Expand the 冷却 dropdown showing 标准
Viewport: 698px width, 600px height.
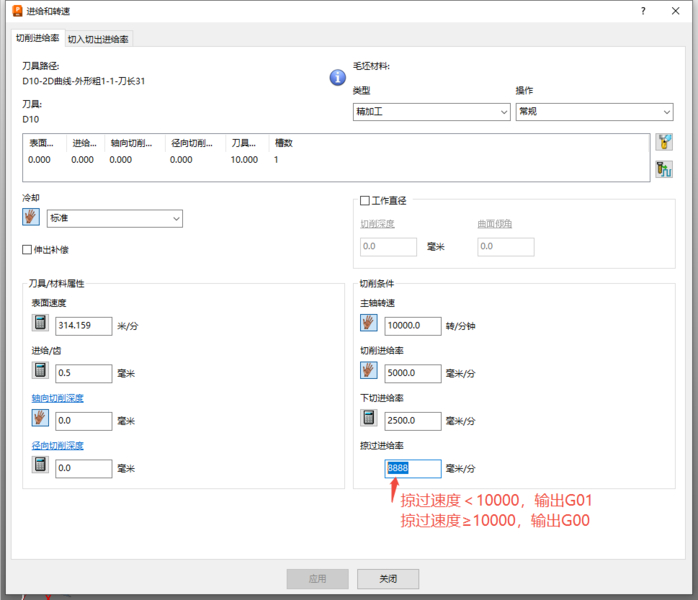114,218
